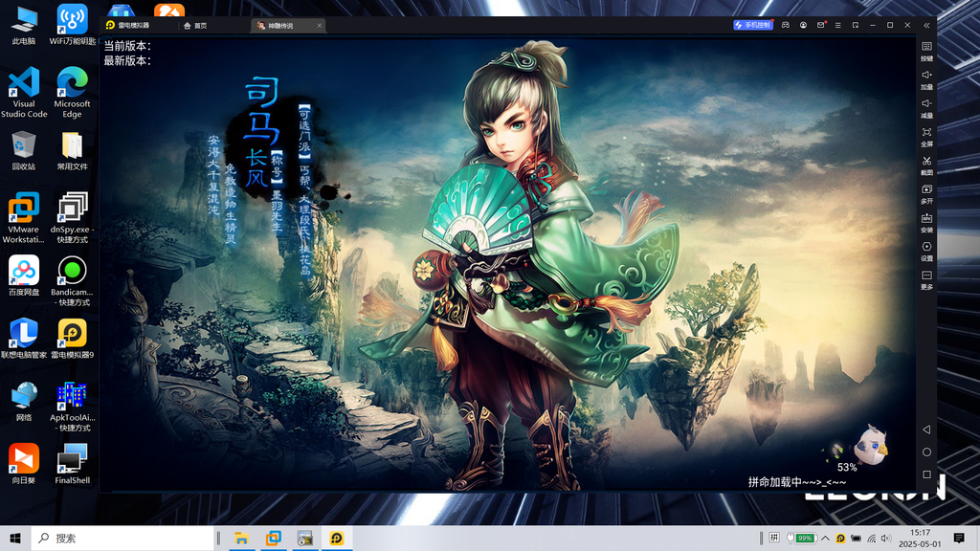Select dnSpy.exe shortcut icon

tap(72, 217)
